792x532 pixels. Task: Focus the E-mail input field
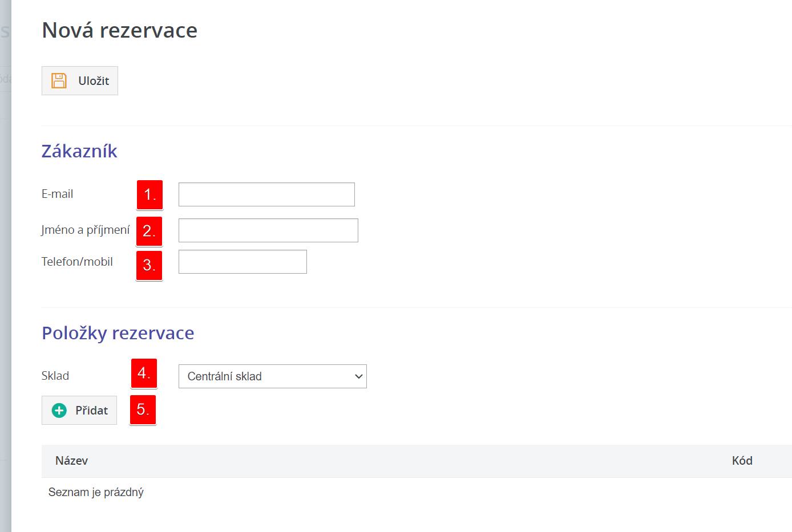(266, 194)
